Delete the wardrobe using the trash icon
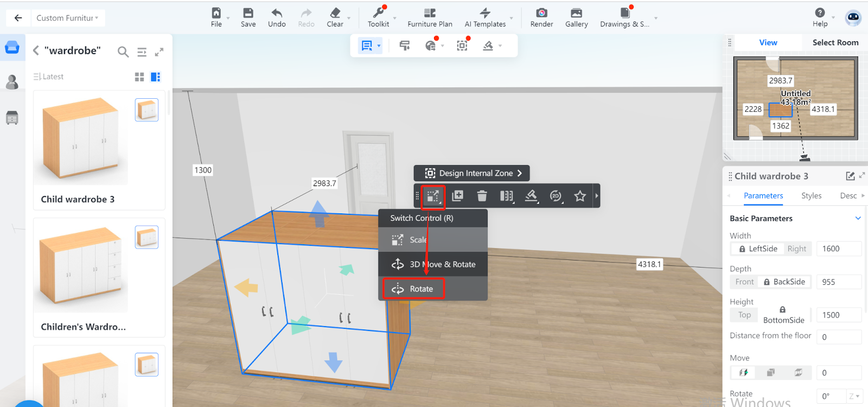Screen dimensions: 868x407 [x=482, y=196]
